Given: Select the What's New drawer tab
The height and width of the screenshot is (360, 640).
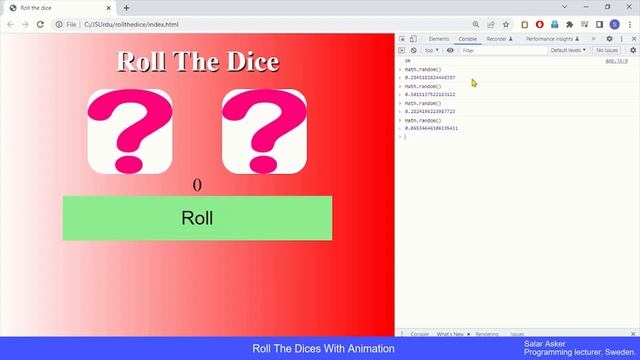Looking at the screenshot, I should pos(450,334).
